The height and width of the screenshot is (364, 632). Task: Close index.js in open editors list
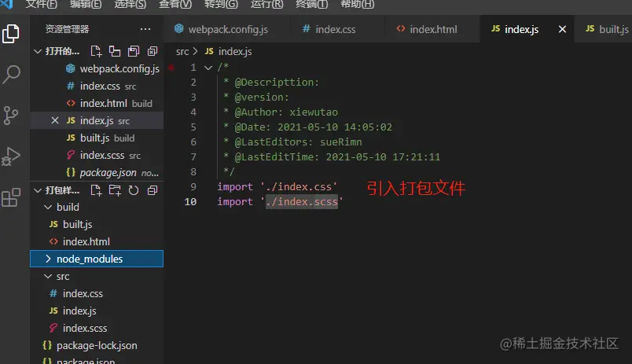tap(55, 120)
